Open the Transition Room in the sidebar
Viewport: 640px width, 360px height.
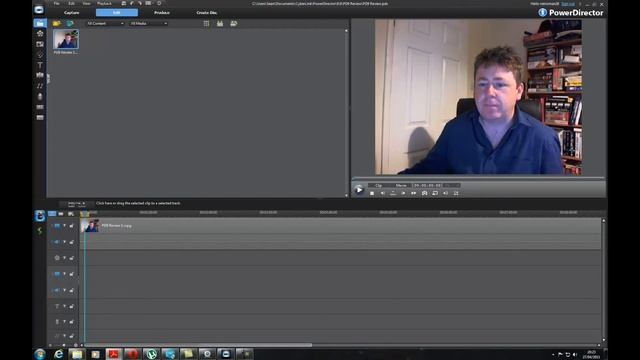click(40, 76)
